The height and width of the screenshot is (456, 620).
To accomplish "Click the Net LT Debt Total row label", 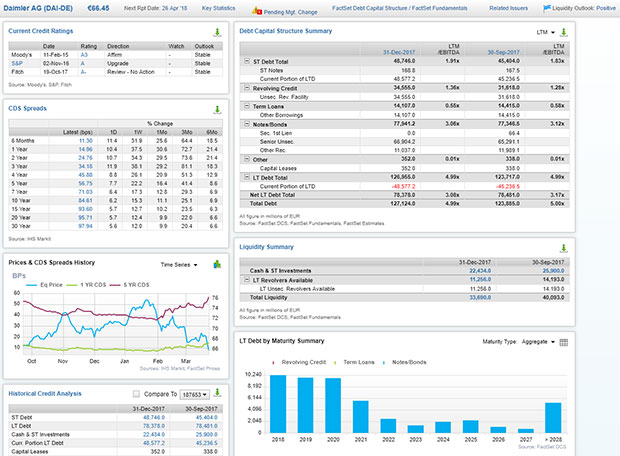I will [x=272, y=195].
